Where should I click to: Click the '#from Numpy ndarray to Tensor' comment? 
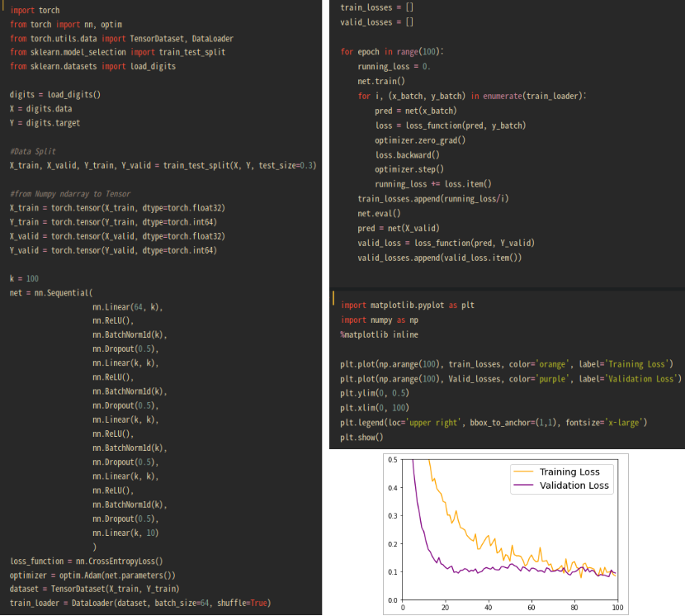[x=70, y=194]
